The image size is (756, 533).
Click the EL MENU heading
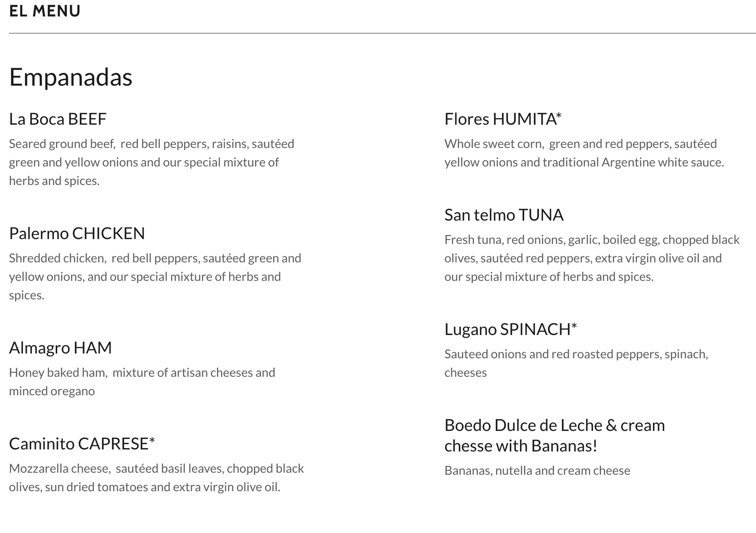[x=45, y=11]
